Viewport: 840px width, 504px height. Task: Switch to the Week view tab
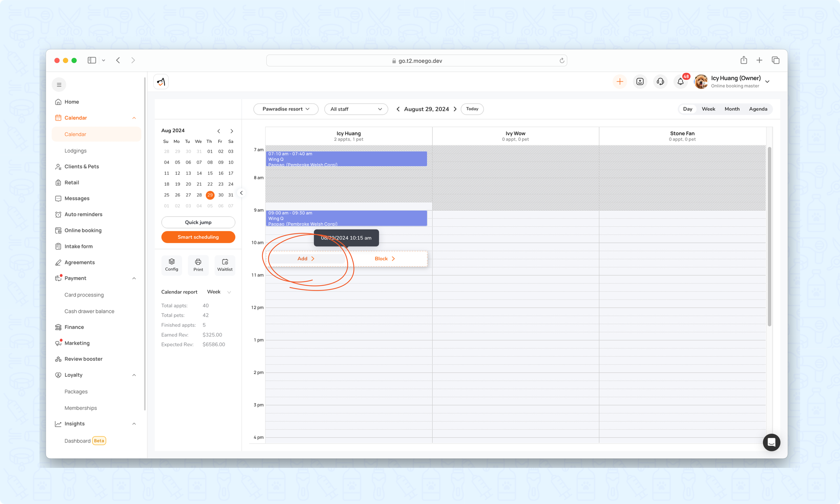[708, 109]
